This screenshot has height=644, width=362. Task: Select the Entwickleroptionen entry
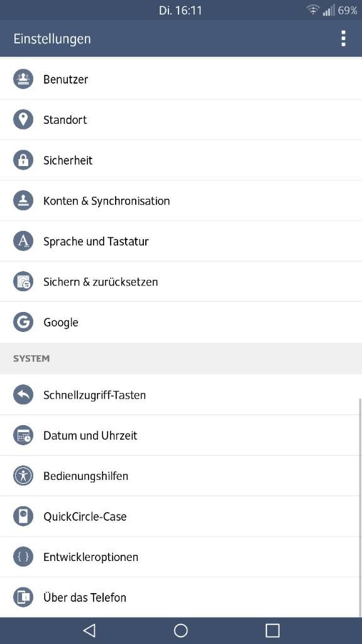[181, 557]
